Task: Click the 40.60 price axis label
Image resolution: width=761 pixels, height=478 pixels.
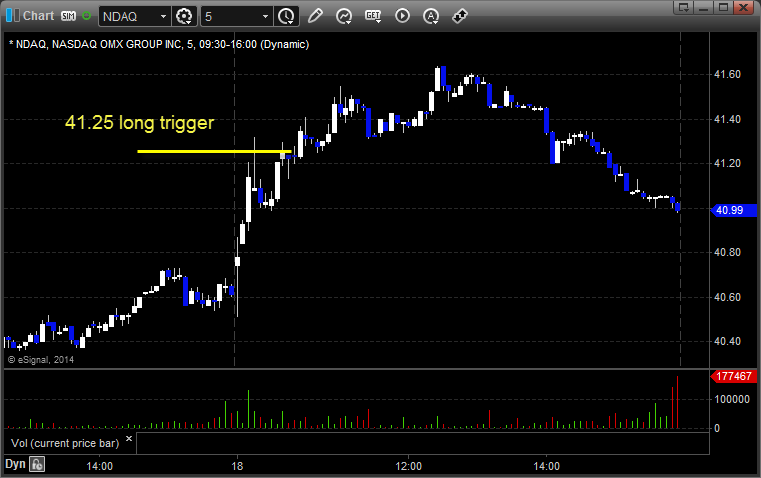Action: [727, 297]
